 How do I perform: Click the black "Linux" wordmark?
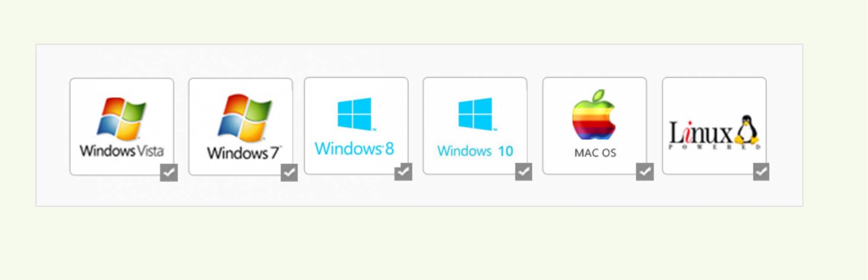[701, 132]
